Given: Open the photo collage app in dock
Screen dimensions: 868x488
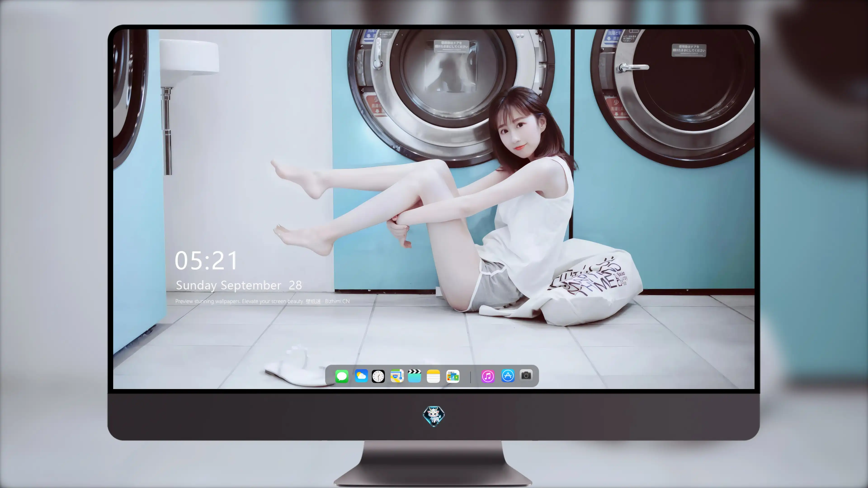Looking at the screenshot, I should [453, 376].
